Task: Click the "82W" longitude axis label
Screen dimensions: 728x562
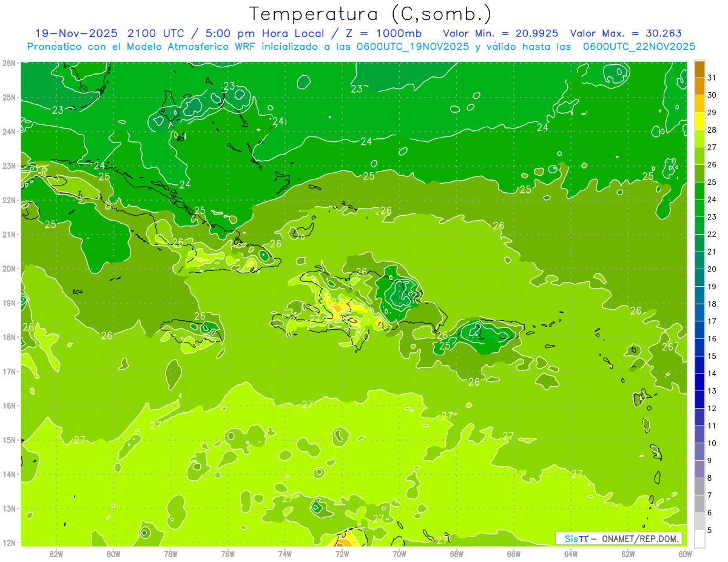Action: (56, 553)
